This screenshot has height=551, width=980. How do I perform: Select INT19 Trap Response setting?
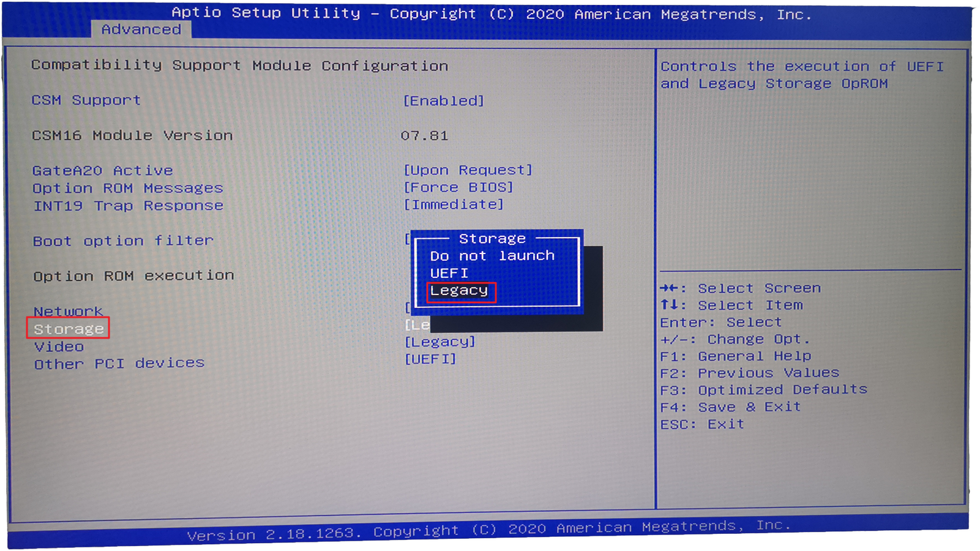129,206
